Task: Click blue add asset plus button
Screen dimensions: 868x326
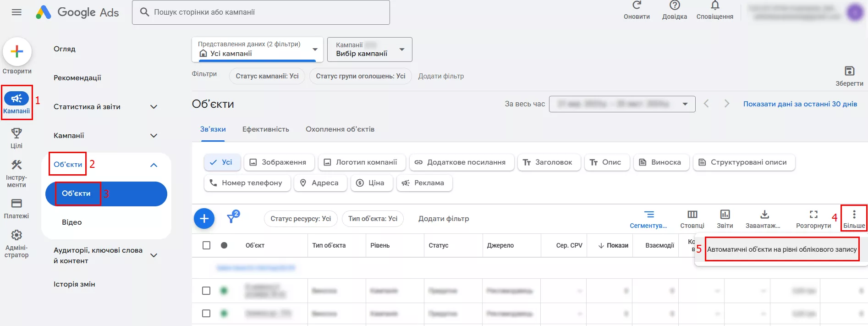Action: click(x=204, y=219)
